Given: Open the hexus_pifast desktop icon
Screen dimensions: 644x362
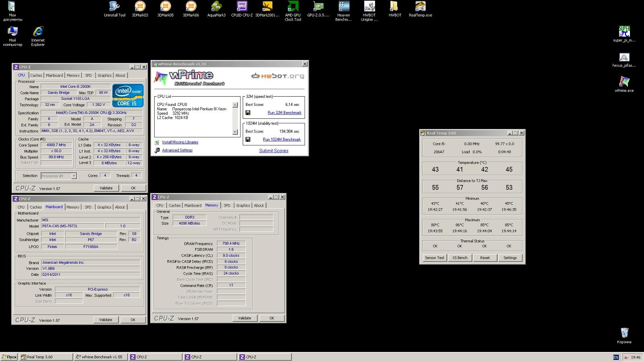Looking at the screenshot, I should (x=624, y=60).
